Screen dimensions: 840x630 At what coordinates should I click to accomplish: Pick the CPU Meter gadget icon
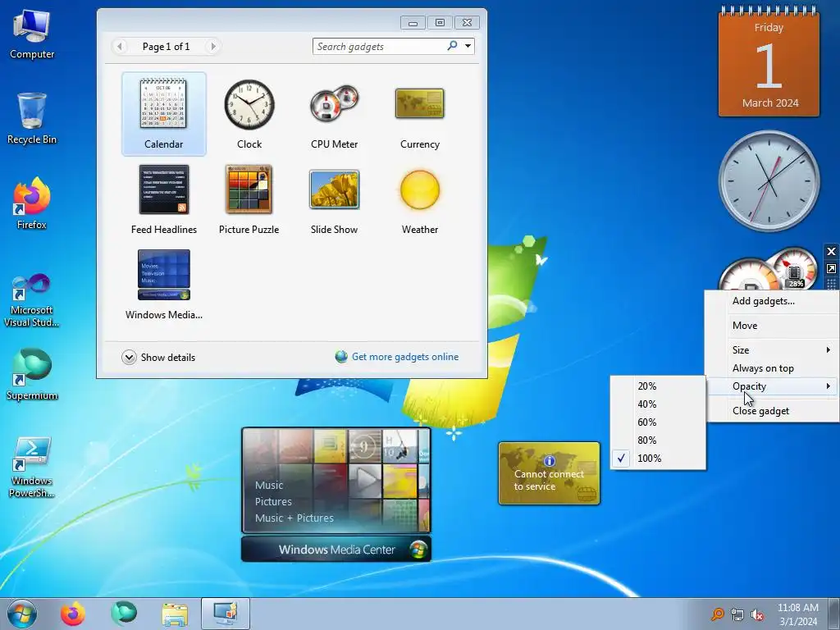click(x=335, y=113)
